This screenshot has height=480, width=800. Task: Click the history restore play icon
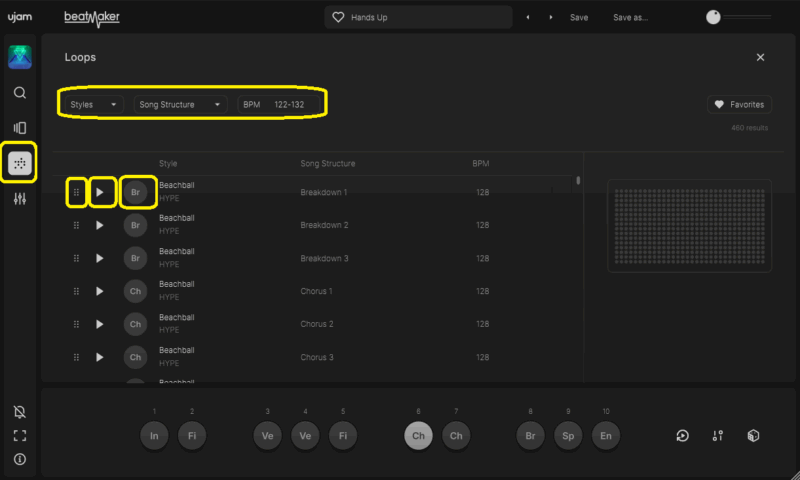[x=682, y=436]
